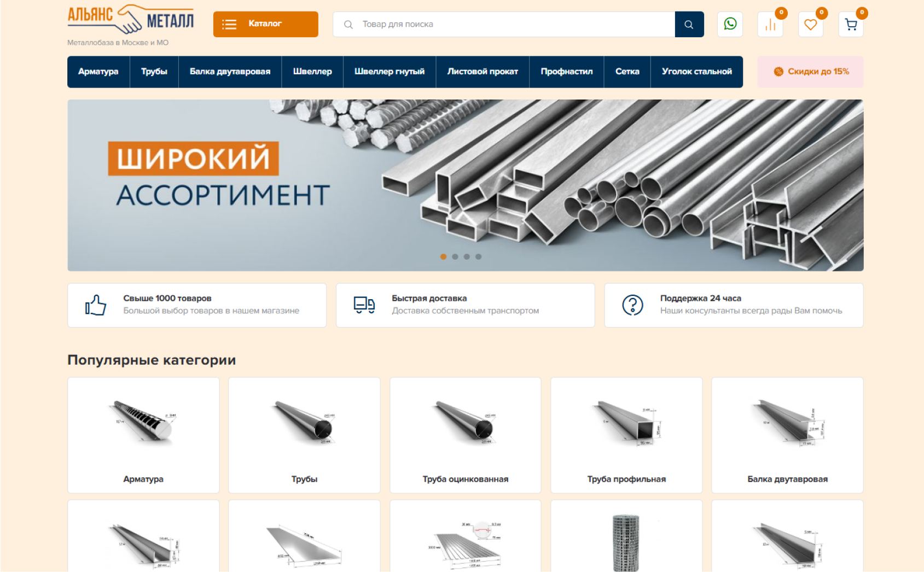Click the Альянс Металл logo
Viewport: 924px width, 572px height.
pyautogui.click(x=131, y=19)
